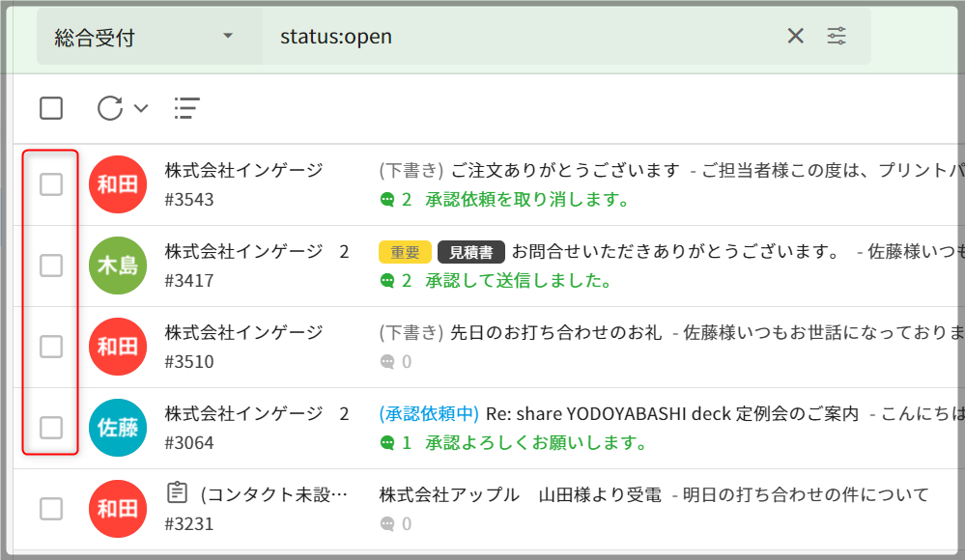Click the refresh list icon
965x560 pixels.
coord(110,108)
